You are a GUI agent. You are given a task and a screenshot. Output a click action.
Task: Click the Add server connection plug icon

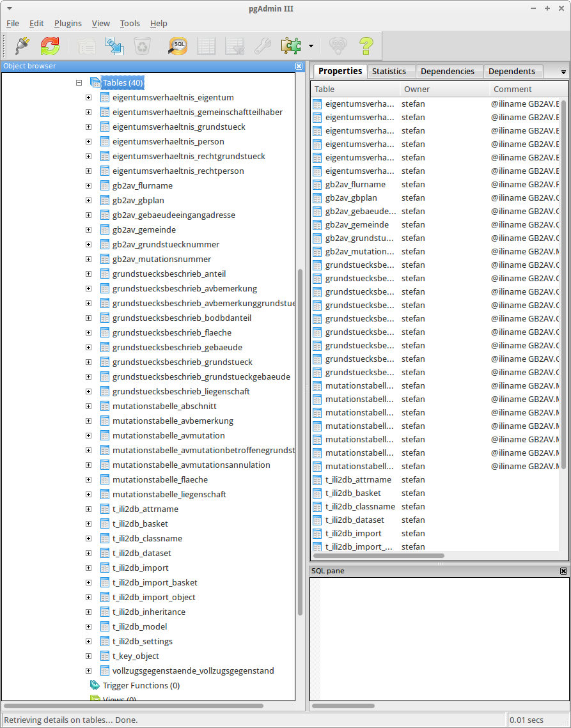22,45
